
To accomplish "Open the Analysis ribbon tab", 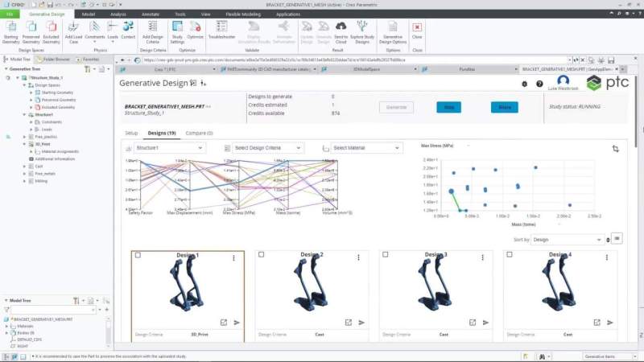I will pyautogui.click(x=118, y=14).
